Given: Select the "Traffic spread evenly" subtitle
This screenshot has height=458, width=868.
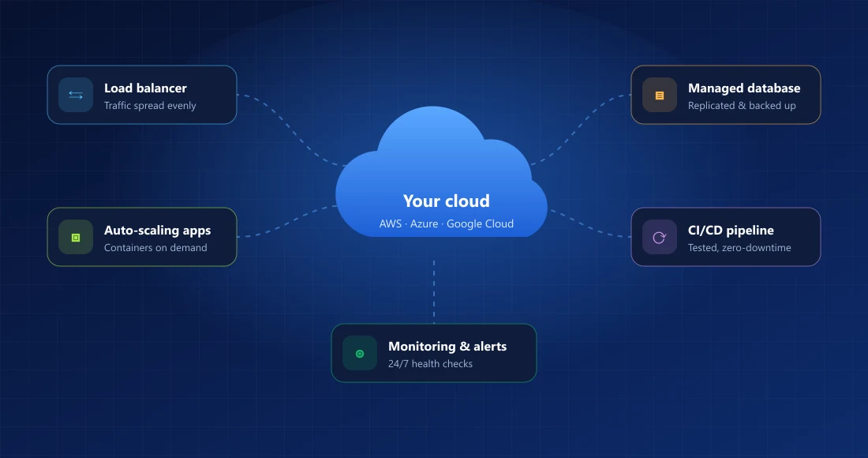Looking at the screenshot, I should click(x=150, y=105).
